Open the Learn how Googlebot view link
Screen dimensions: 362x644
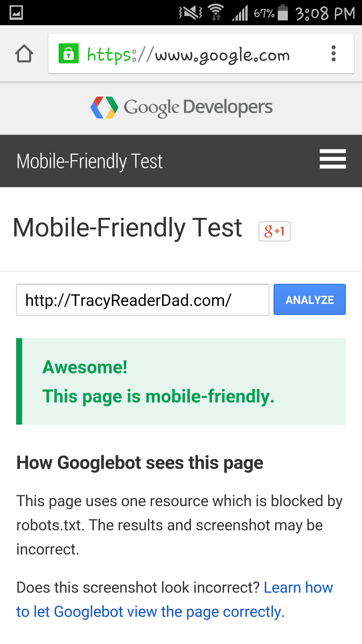[x=151, y=611]
